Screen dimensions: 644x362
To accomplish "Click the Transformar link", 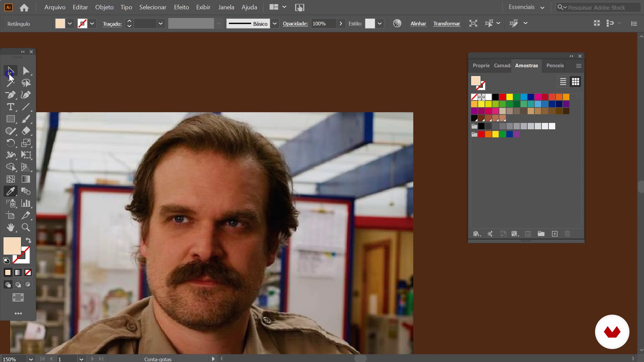I will click(x=446, y=24).
